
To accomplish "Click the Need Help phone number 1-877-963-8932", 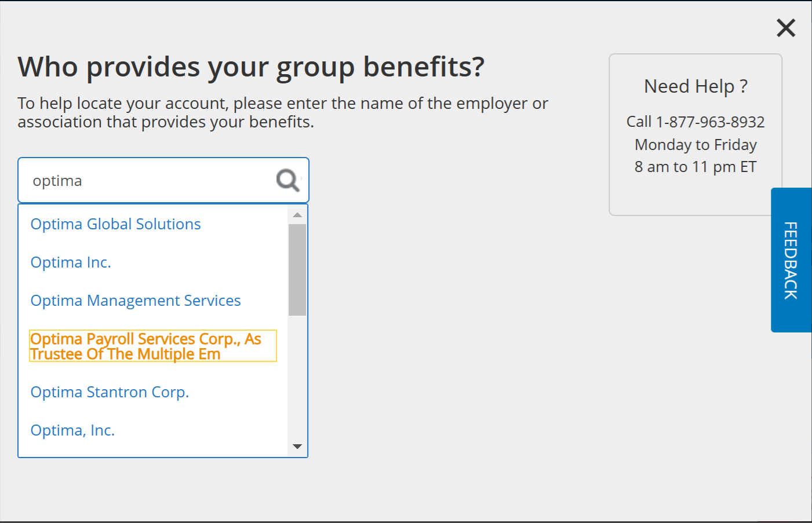I will (710, 122).
